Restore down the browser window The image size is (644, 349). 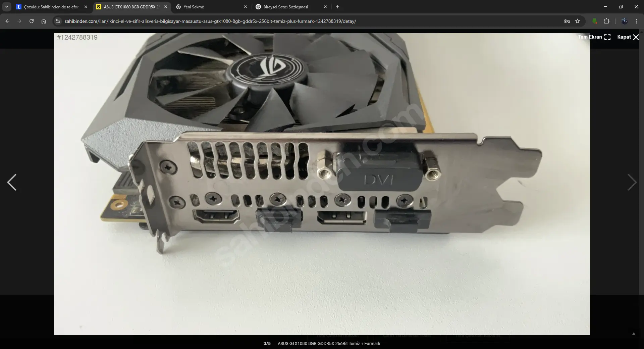[x=621, y=7]
